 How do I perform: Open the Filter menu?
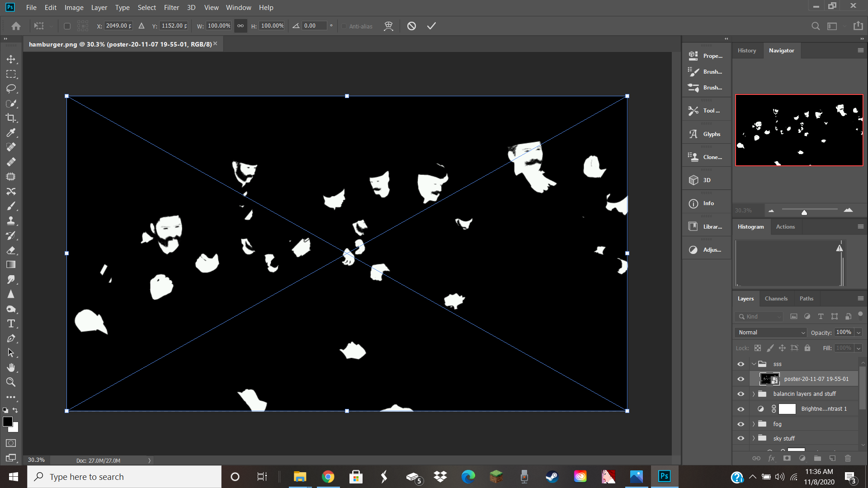171,8
